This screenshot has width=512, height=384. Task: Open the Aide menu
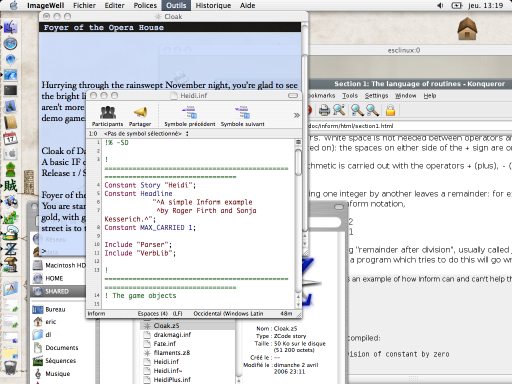[x=247, y=5]
